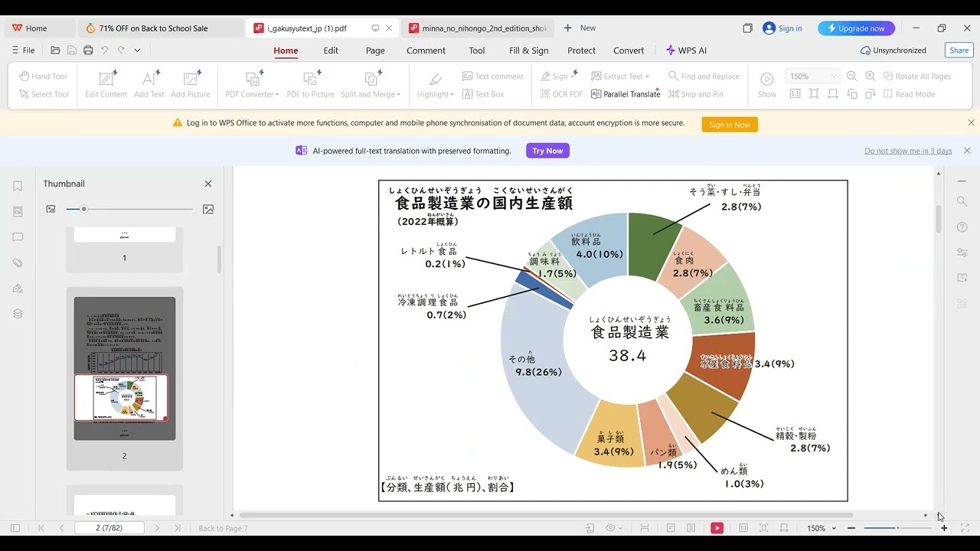Switch to the Protect ribbon tab
Viewport: 980px width, 551px height.
pyautogui.click(x=581, y=51)
